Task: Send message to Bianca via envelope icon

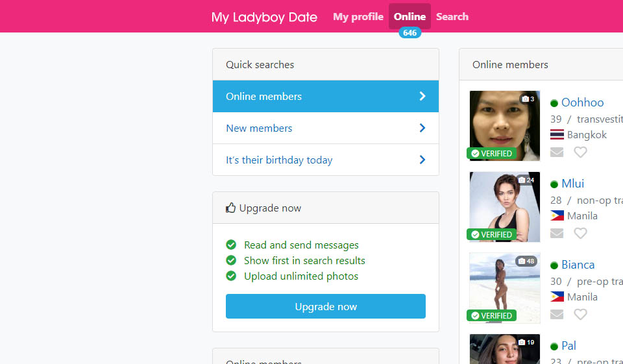Action: (557, 315)
